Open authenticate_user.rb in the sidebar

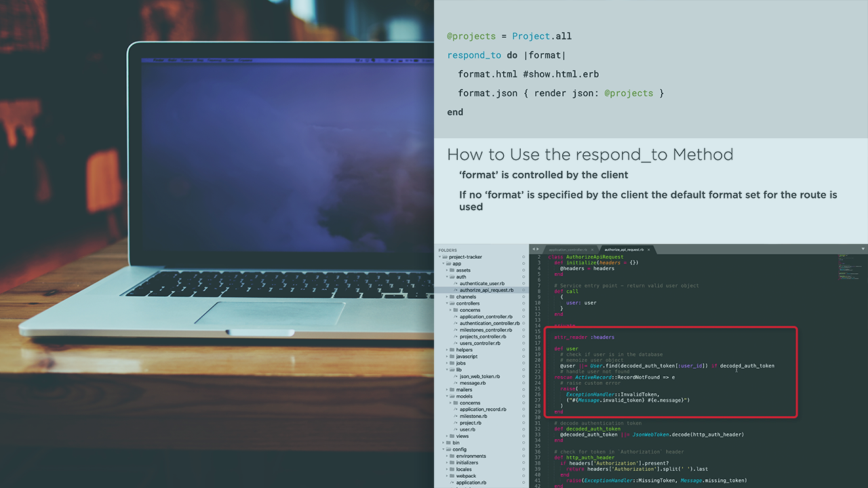point(481,283)
